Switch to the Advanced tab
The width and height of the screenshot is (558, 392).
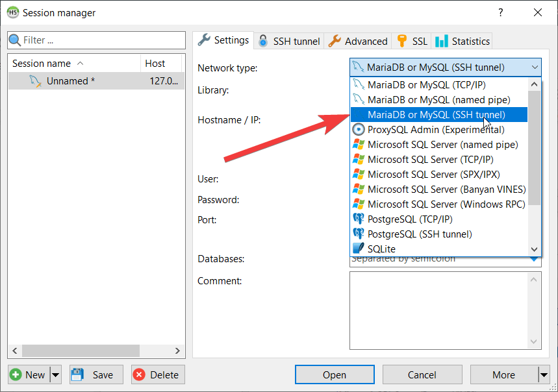[358, 41]
